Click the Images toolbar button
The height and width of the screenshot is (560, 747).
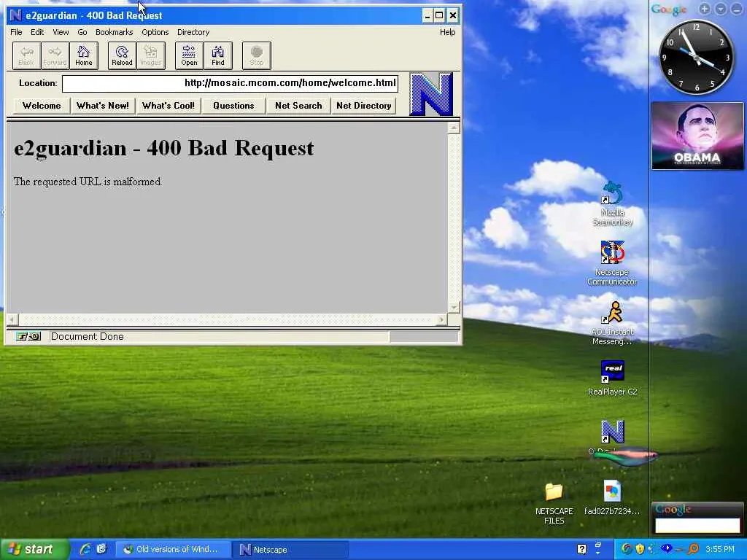coord(151,55)
